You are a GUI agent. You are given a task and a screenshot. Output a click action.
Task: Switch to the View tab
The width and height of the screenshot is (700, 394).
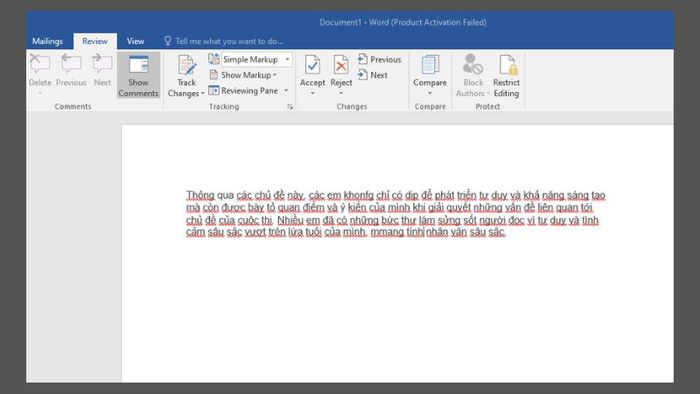(135, 41)
